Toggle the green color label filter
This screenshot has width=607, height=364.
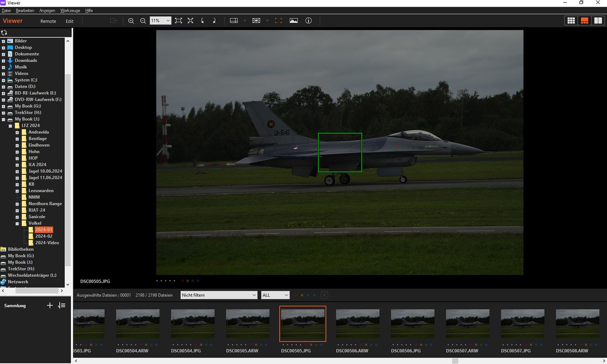[x=309, y=295]
